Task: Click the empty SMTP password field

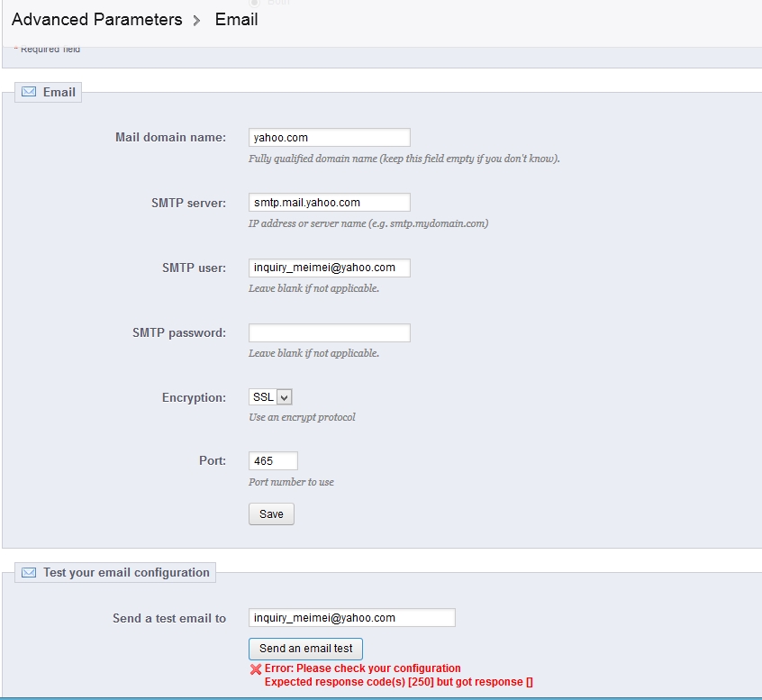Action: click(x=329, y=333)
